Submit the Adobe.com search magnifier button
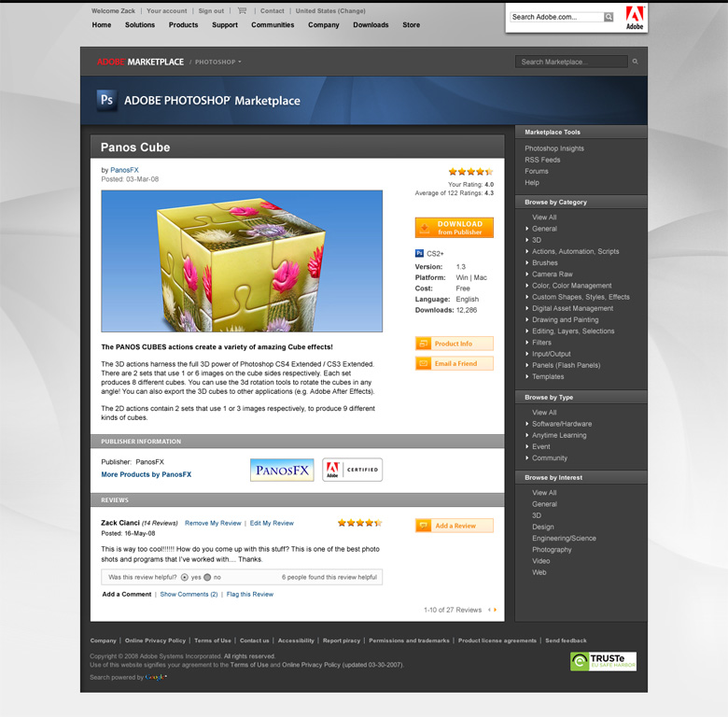 609,17
